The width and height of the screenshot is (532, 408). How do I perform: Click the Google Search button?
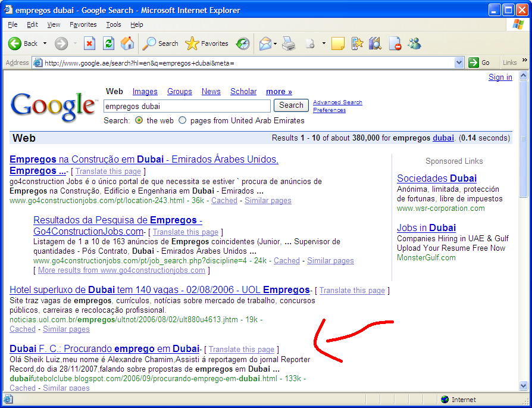pos(291,105)
